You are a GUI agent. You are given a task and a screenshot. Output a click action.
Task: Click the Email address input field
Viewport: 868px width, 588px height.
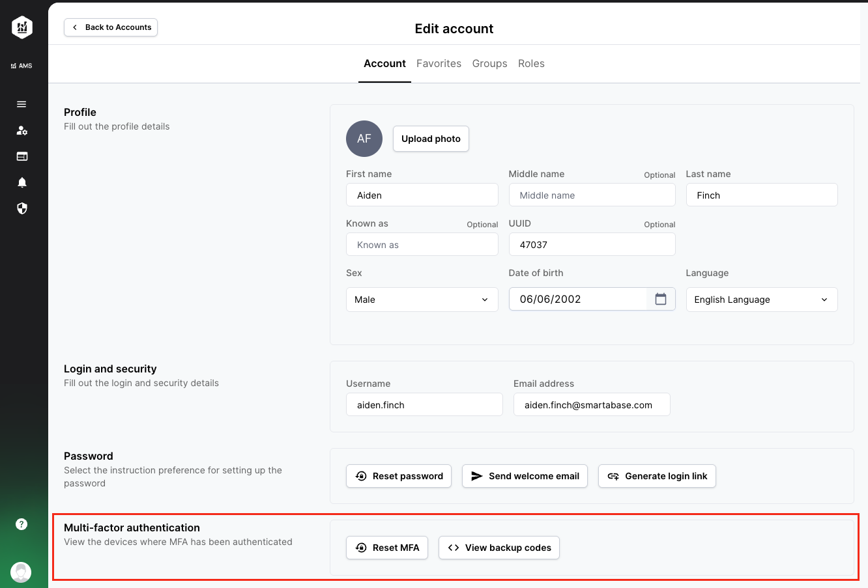click(592, 404)
